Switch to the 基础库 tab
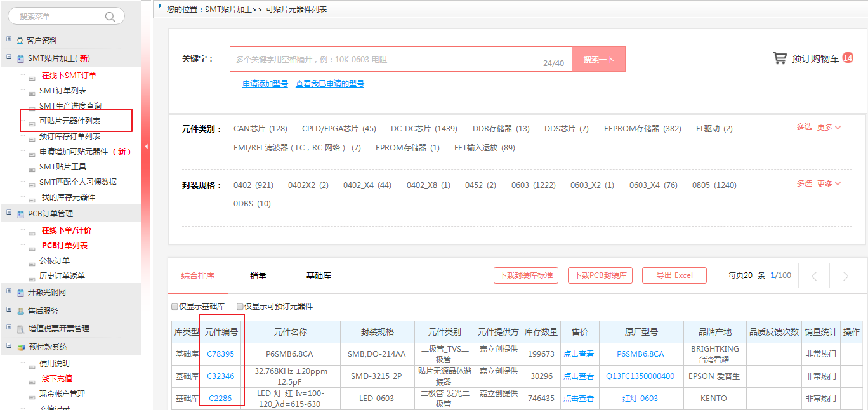This screenshot has height=410, width=868. [319, 275]
